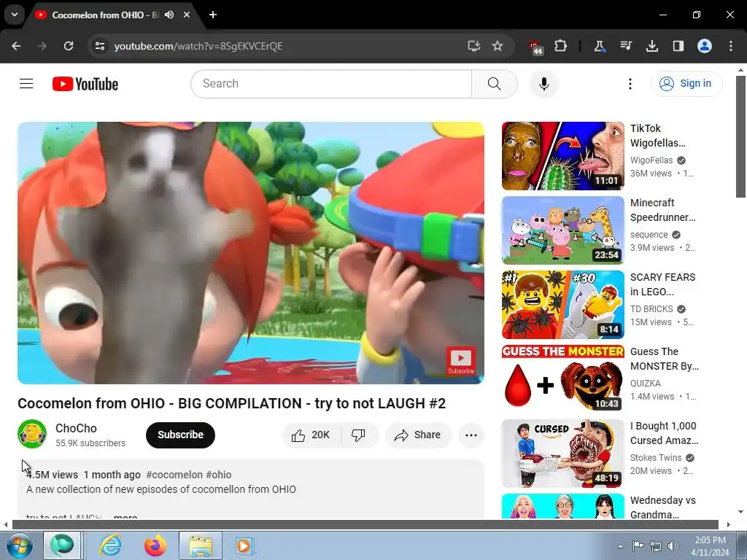
Task: Open the WigoFellas channel name
Action: 651,160
